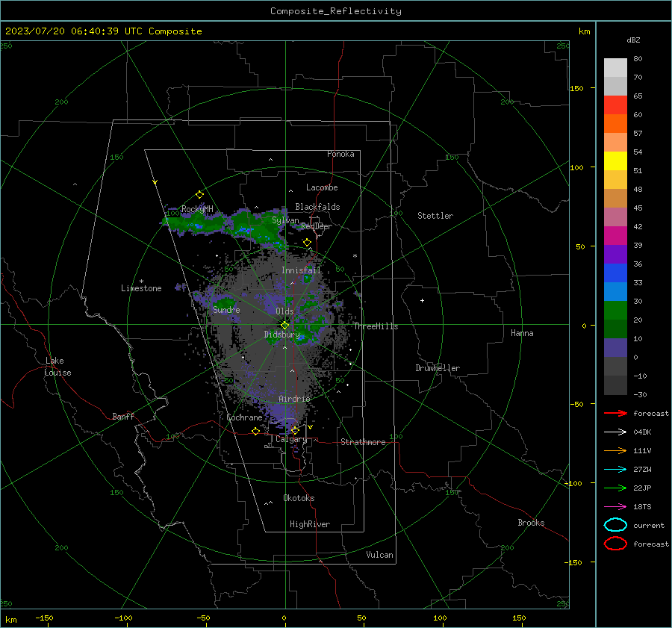
Task: Click the Lake Louise label
Action: tap(57, 367)
